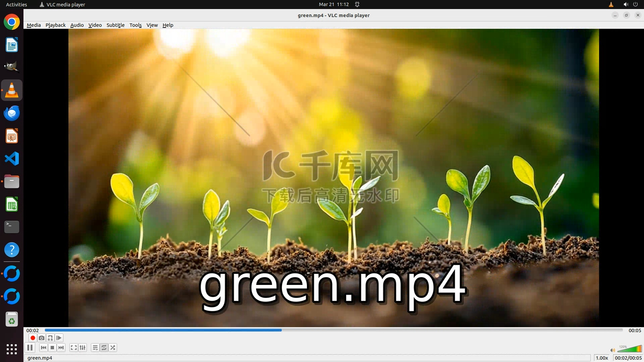Skip to next media track
The width and height of the screenshot is (644, 362).
click(61, 348)
